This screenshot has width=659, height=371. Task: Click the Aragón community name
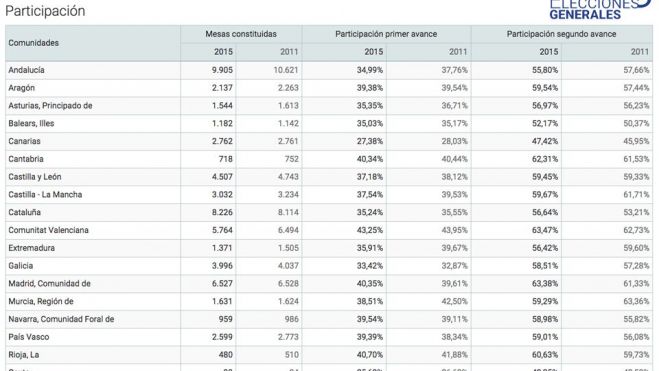[x=21, y=88]
